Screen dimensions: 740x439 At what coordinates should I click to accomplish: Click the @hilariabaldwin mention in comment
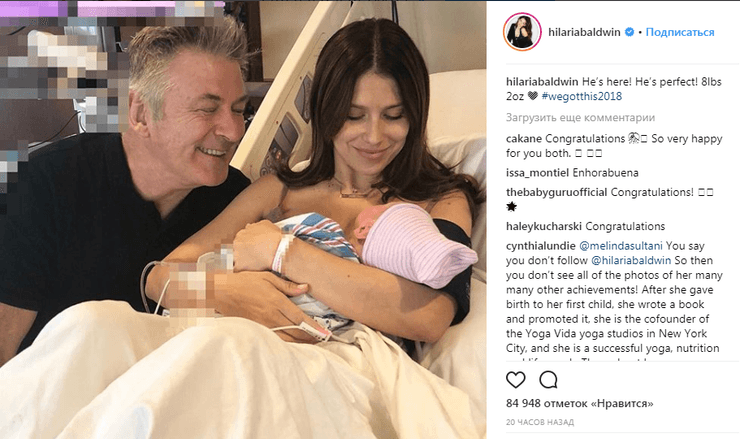pyautogui.click(x=631, y=261)
